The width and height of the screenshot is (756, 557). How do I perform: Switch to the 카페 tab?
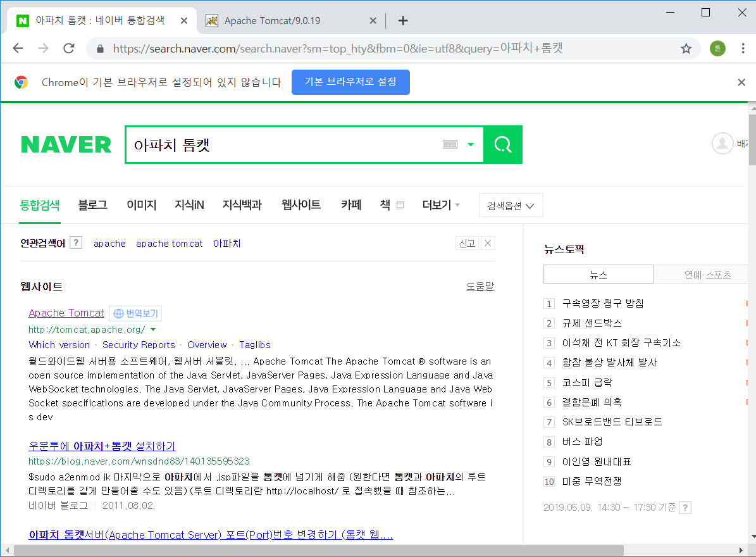(351, 205)
